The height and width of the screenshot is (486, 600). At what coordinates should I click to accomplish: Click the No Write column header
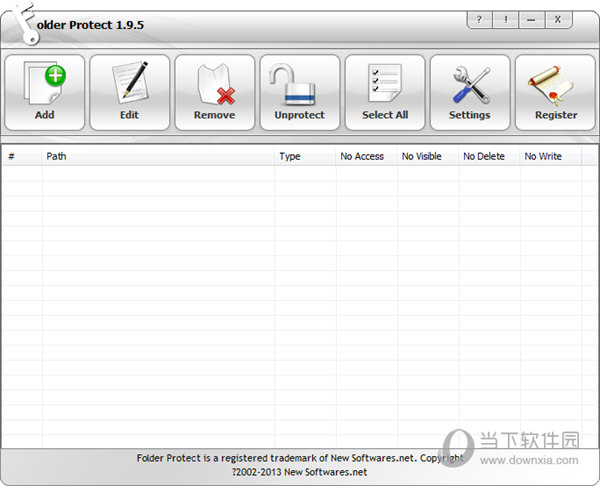[551, 156]
